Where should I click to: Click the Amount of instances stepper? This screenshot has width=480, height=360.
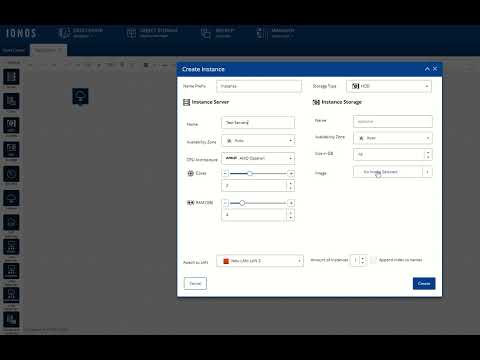[x=363, y=260]
